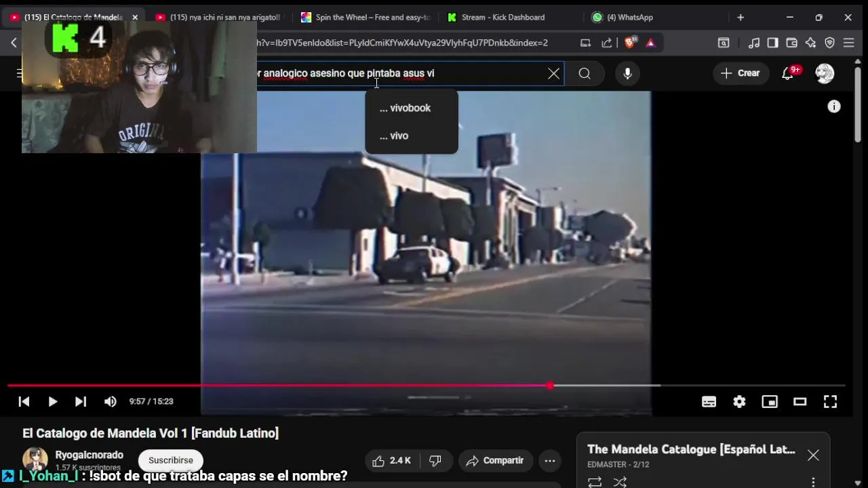Open Leo AI sparkle icon
Screen dimensions: 868x488
point(810,43)
